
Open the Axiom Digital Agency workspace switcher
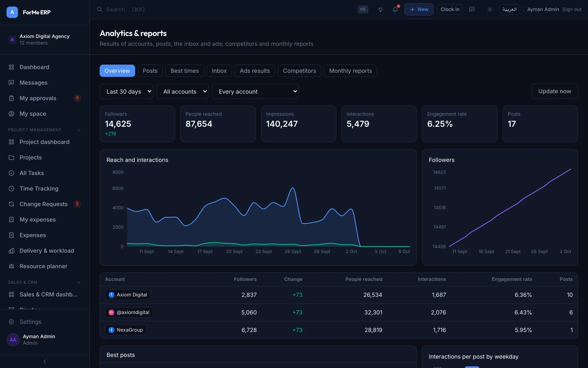point(45,39)
